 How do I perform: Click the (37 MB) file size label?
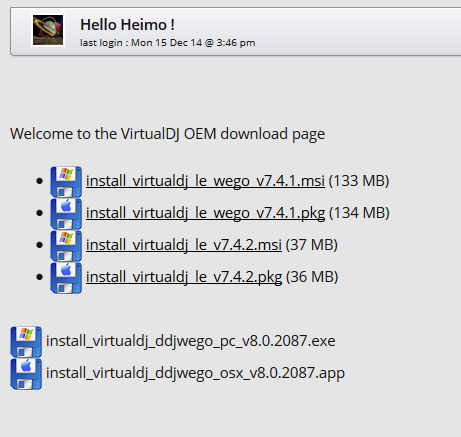[x=312, y=245]
